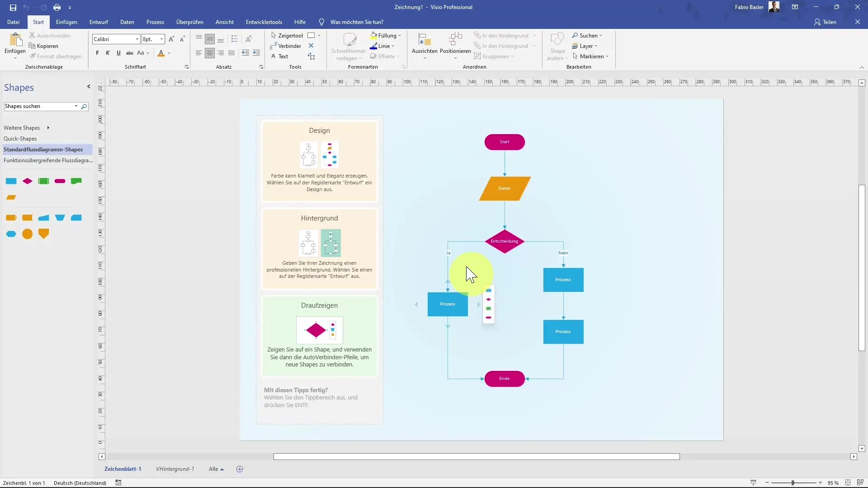Click the Positionieren button

click(455, 46)
